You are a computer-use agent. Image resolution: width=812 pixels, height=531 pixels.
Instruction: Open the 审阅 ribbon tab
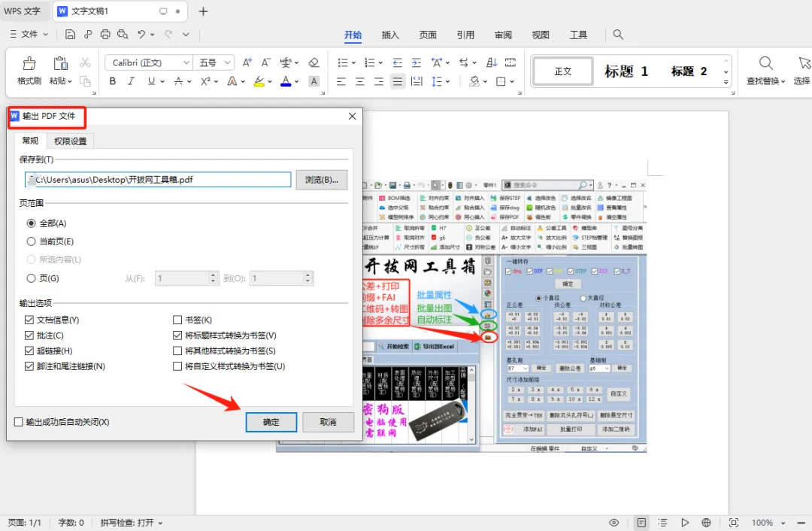pyautogui.click(x=503, y=35)
